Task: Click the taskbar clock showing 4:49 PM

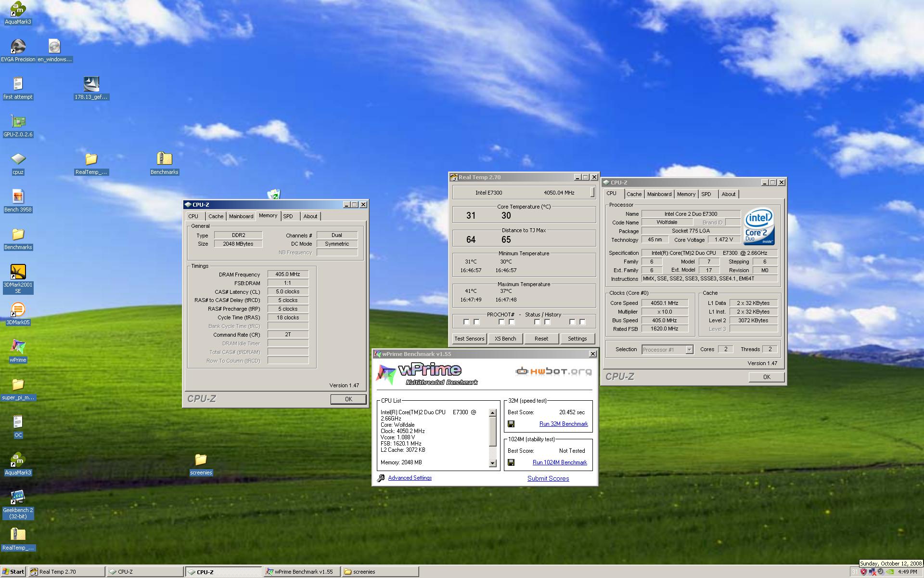Action: tap(907, 572)
